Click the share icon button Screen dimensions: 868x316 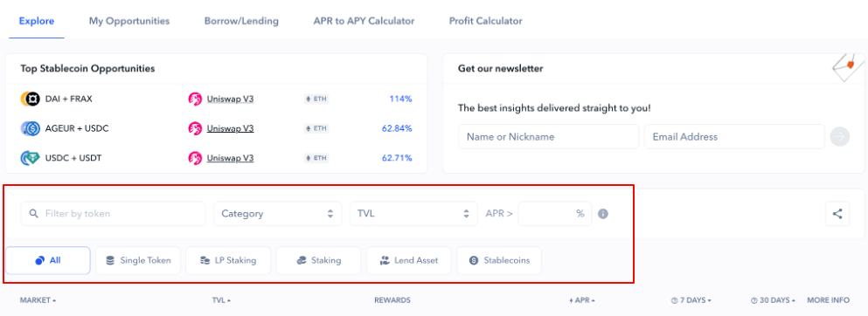(837, 214)
